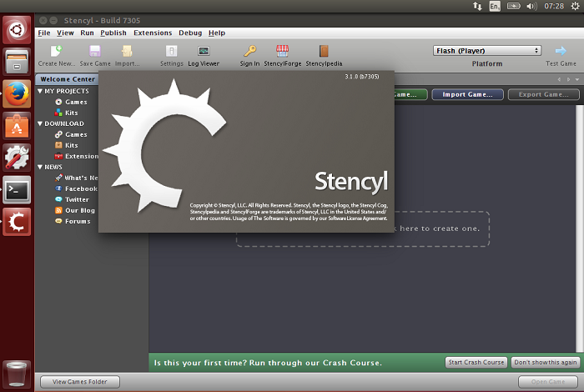584x392 pixels.
Task: Open StencylForge store icon
Action: click(x=282, y=52)
